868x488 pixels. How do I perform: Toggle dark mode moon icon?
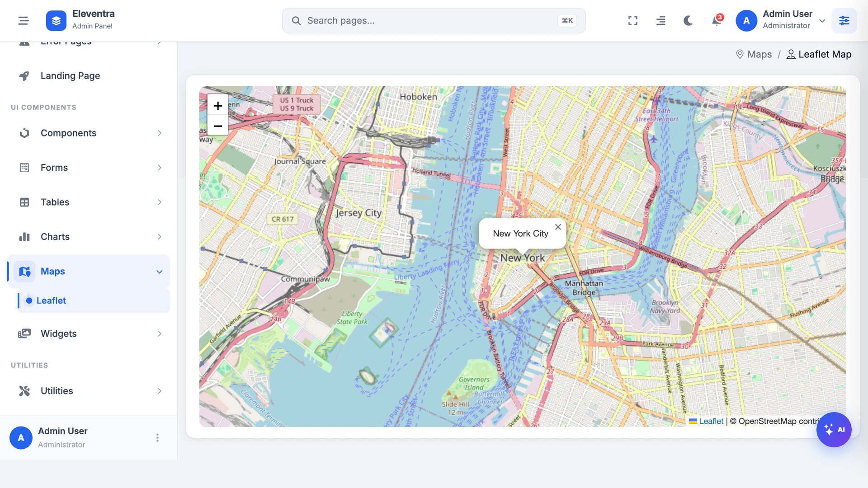pos(688,20)
